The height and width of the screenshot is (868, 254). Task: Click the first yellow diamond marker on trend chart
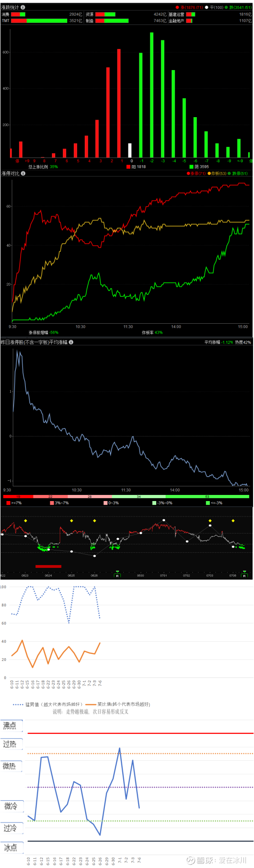coord(25,521)
